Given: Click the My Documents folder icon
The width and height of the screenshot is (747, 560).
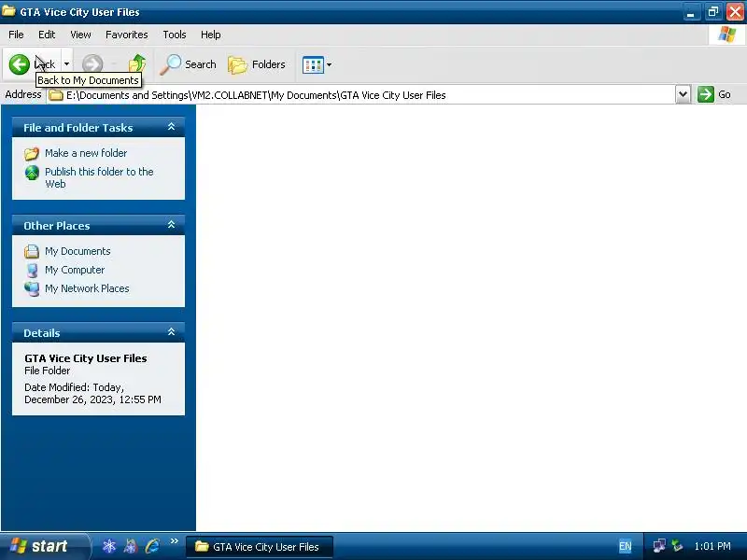Looking at the screenshot, I should pyautogui.click(x=32, y=251).
